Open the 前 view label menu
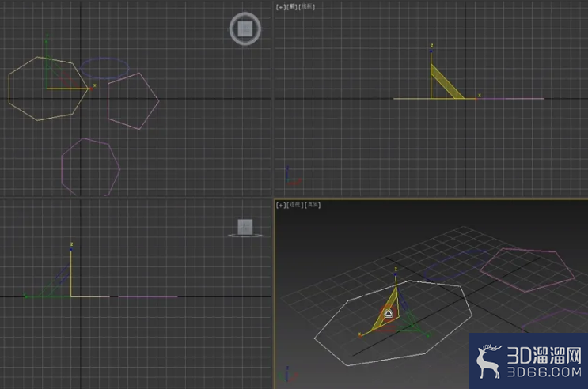The image size is (588, 389). pos(293,7)
